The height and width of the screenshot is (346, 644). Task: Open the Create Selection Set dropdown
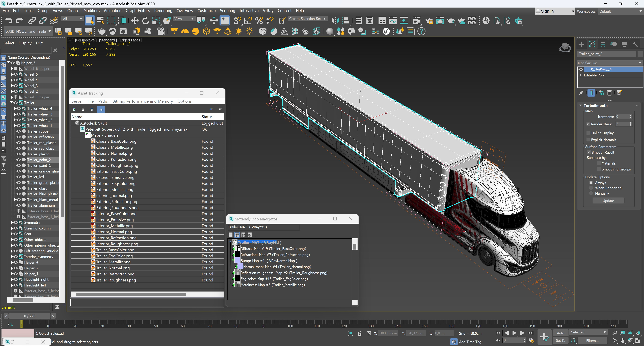(x=308, y=19)
